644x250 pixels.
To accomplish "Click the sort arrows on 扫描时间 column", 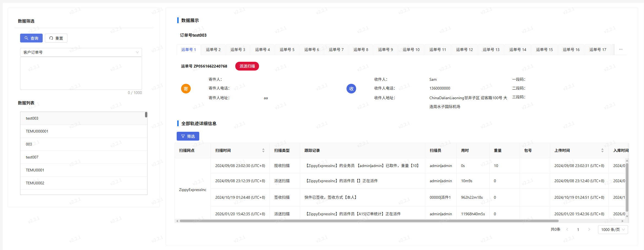I will click(263, 150).
